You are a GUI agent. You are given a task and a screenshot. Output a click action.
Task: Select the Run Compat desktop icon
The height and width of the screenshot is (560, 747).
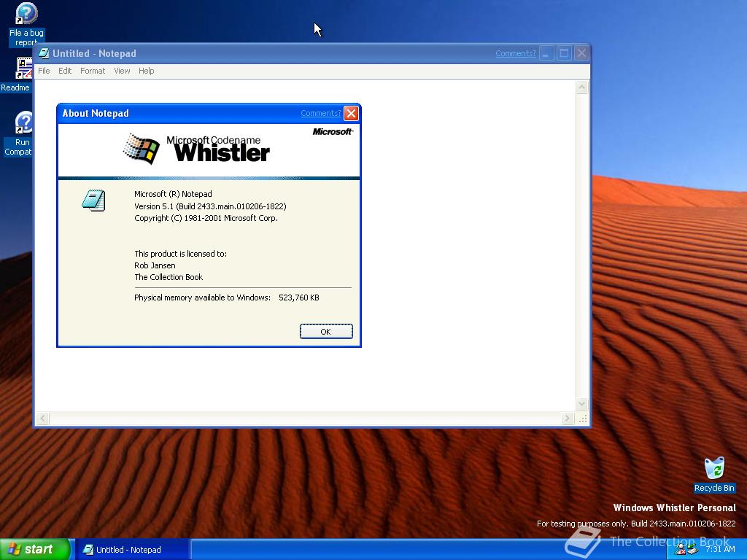pos(18,134)
